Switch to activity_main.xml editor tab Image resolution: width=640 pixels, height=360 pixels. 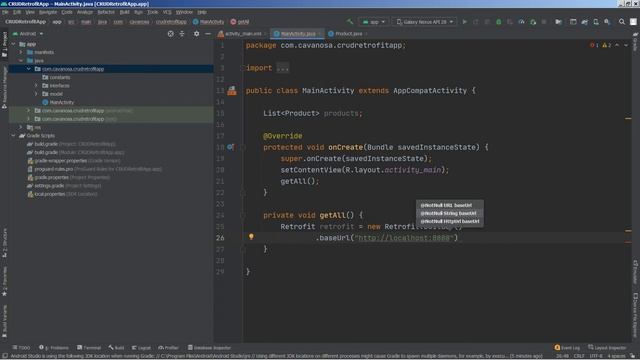click(240, 33)
